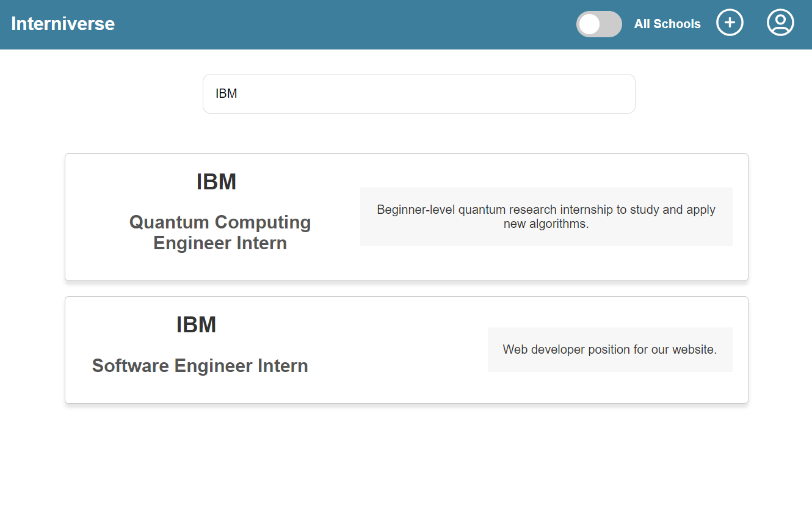Screen dimensions: 812x529
Task: Click the "Web developer position" description box
Action: click(x=609, y=349)
